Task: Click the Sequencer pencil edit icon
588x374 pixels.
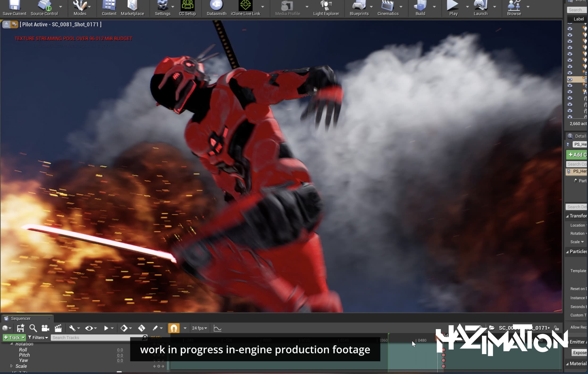Action: click(x=155, y=328)
